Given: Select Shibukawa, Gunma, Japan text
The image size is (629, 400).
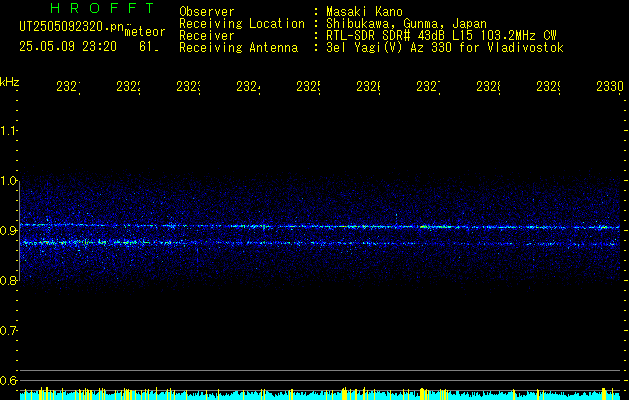Looking at the screenshot, I should pyautogui.click(x=406, y=24).
